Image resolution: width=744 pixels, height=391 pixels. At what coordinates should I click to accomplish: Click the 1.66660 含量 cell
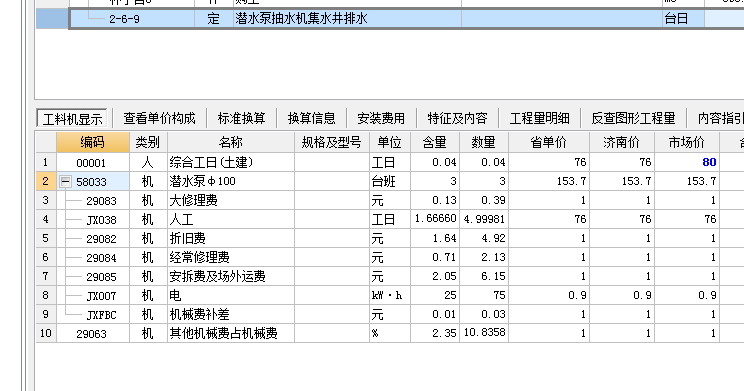(x=435, y=219)
